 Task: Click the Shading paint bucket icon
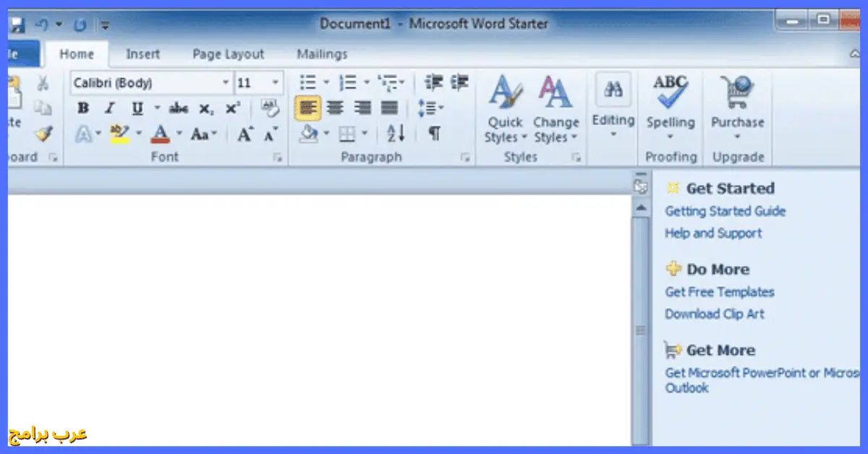[x=309, y=134]
